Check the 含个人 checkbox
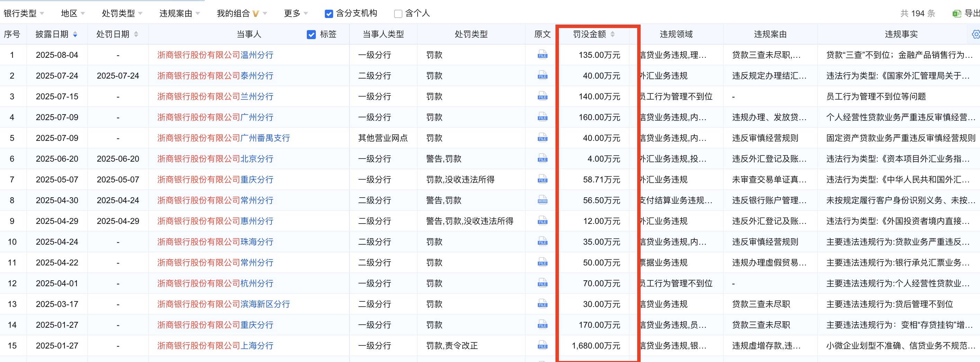This screenshot has width=980, height=362. point(398,14)
